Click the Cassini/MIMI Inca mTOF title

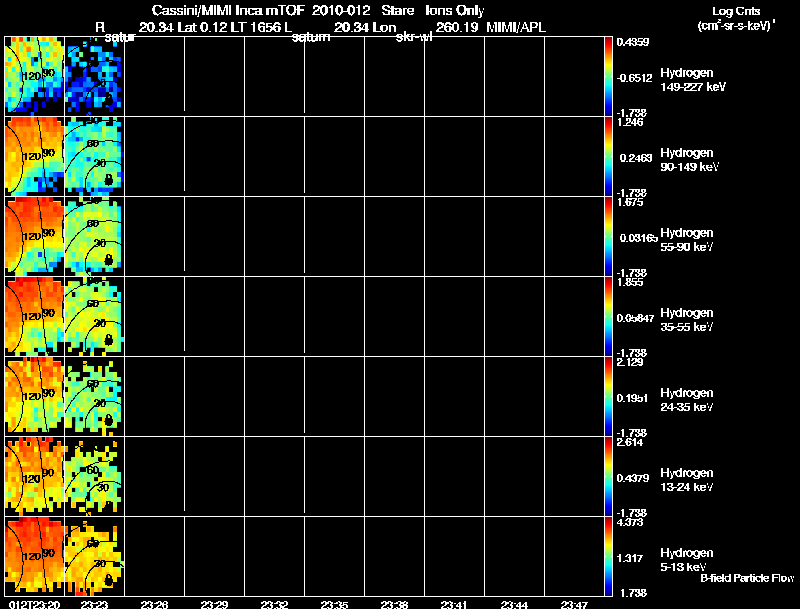tap(228, 11)
